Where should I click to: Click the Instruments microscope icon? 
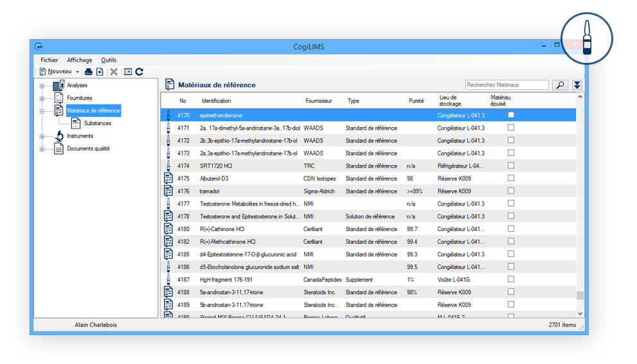[x=58, y=136]
